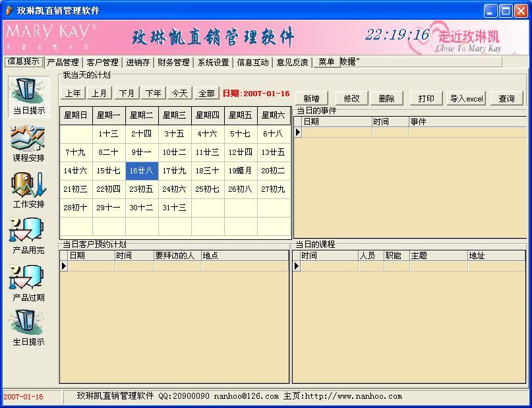Click 地点 column header in 当日客户预约计划
Image resolution: width=532 pixels, height=408 pixels.
pyautogui.click(x=245, y=255)
